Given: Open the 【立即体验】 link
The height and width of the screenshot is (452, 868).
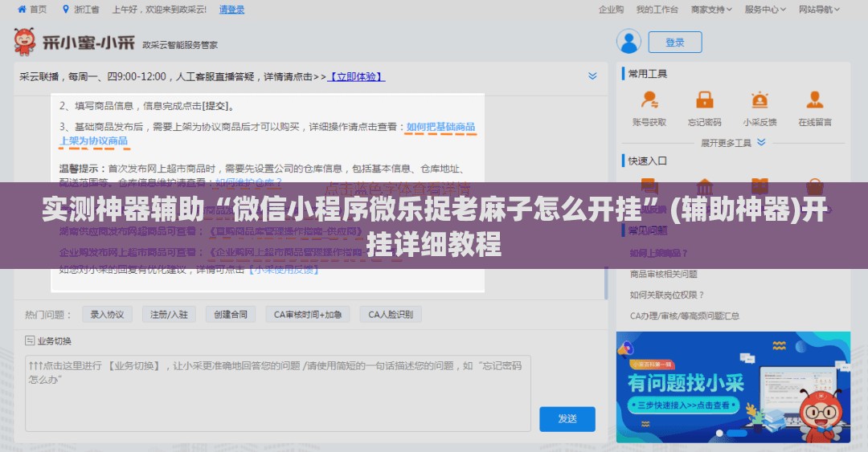Looking at the screenshot, I should (357, 77).
